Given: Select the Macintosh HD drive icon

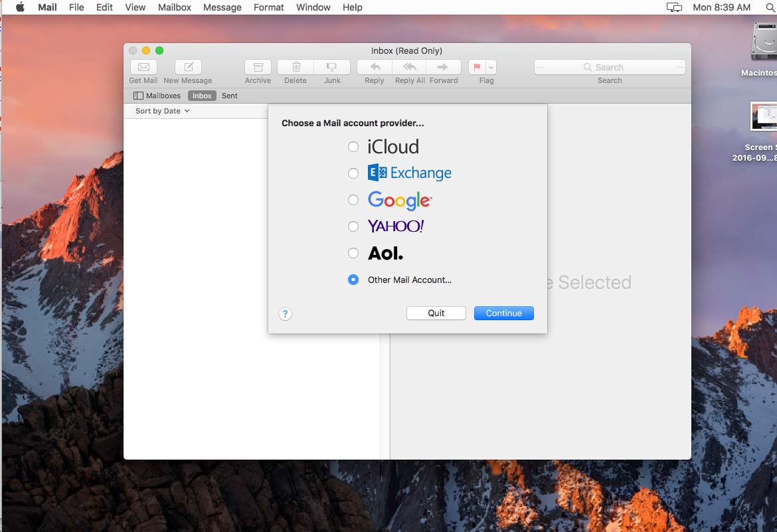Looking at the screenshot, I should coord(764,42).
